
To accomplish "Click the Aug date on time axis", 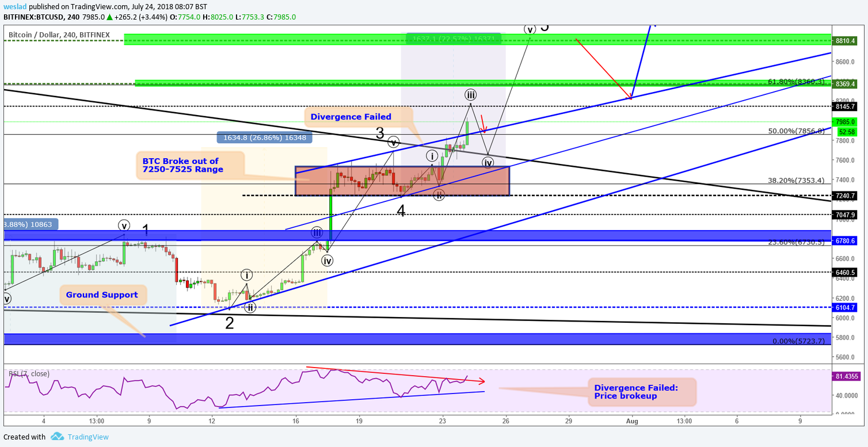I will click(632, 421).
